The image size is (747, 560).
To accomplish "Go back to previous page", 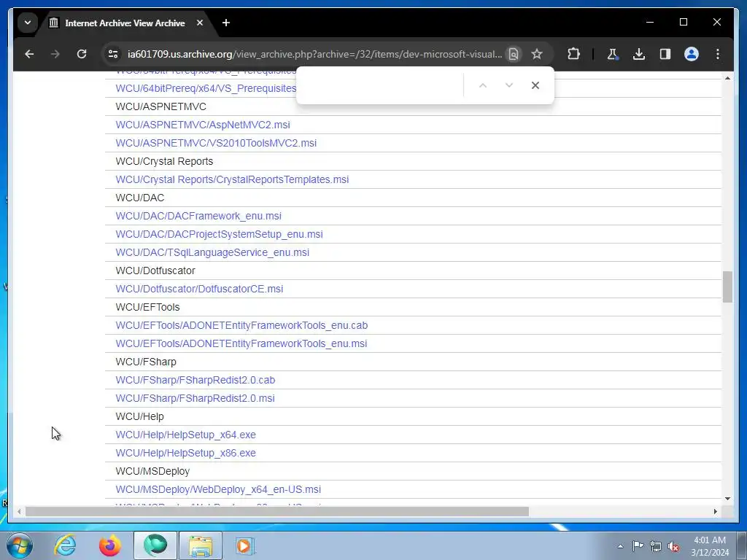I will coord(29,54).
